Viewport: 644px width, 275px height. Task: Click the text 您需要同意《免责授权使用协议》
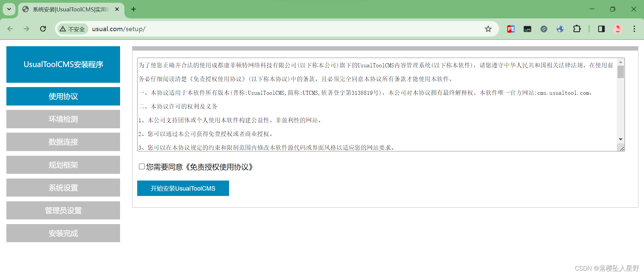pos(200,167)
